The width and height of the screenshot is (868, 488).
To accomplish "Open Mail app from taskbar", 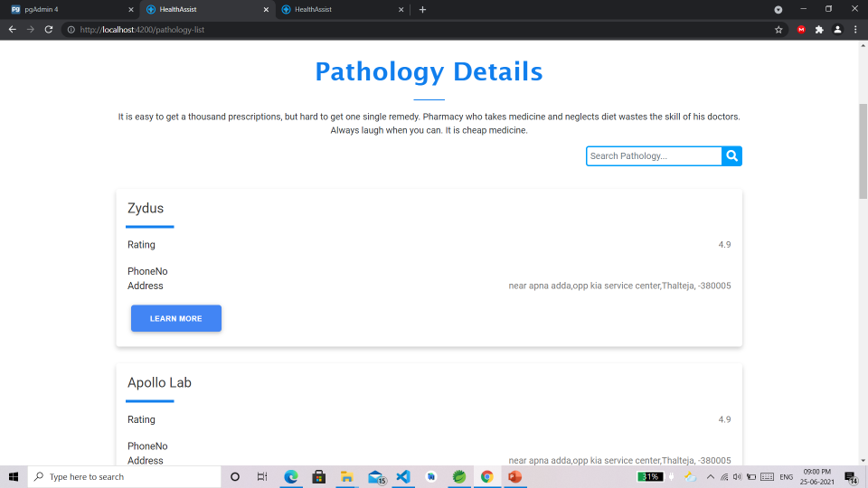I will coord(376,476).
